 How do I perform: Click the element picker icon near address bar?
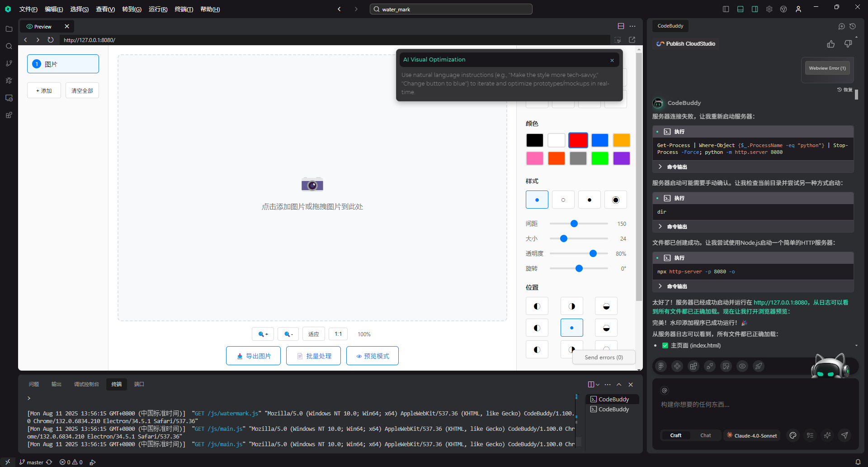pyautogui.click(x=618, y=40)
